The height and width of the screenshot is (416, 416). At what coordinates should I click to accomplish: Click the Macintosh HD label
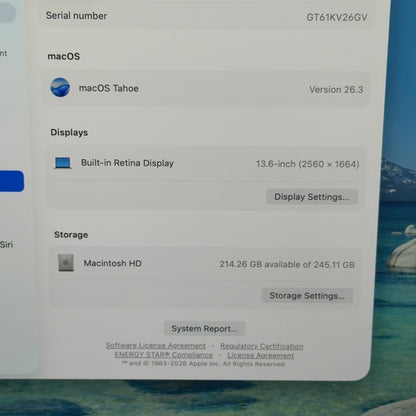(x=113, y=263)
